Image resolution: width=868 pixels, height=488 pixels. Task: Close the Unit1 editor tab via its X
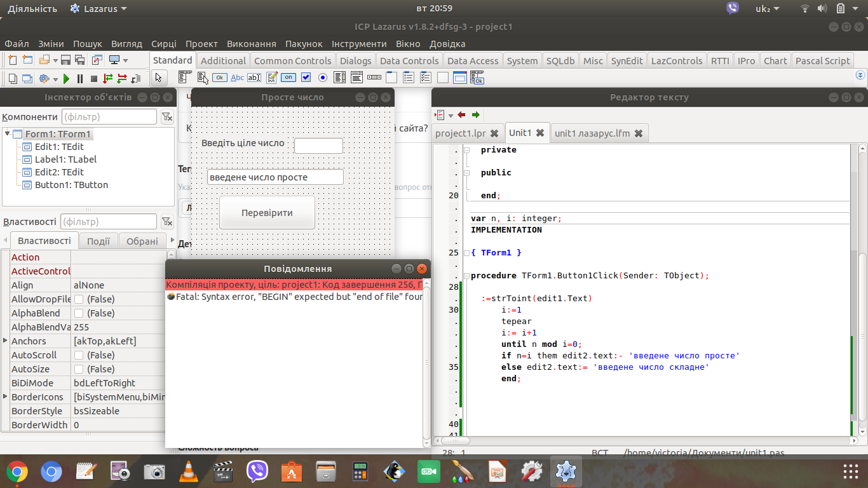[x=540, y=133]
